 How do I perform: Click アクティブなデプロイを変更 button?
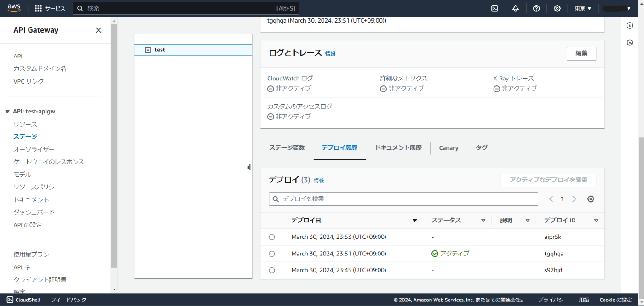point(548,180)
